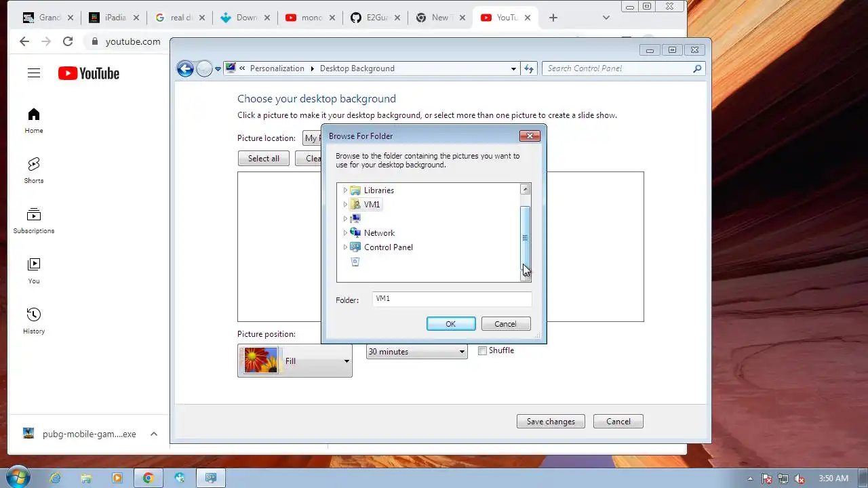Switch to the New Tab Chrome tab

point(440,18)
